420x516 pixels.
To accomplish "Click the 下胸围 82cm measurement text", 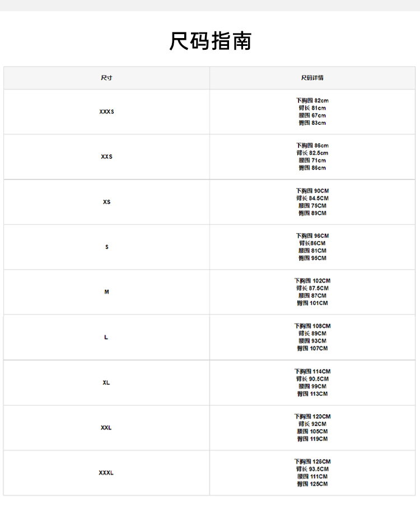I will click(x=312, y=101).
